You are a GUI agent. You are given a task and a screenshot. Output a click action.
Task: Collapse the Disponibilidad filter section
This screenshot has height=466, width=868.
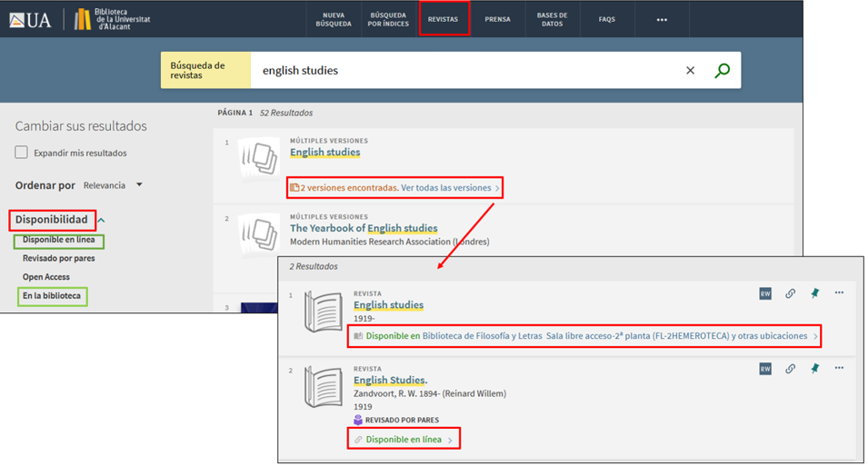tap(102, 220)
